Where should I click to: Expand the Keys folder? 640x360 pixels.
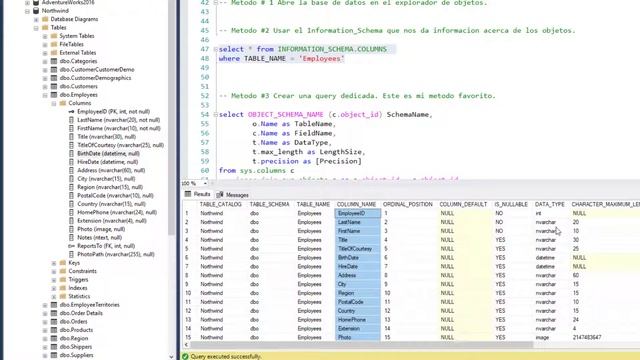pyautogui.click(x=53, y=263)
